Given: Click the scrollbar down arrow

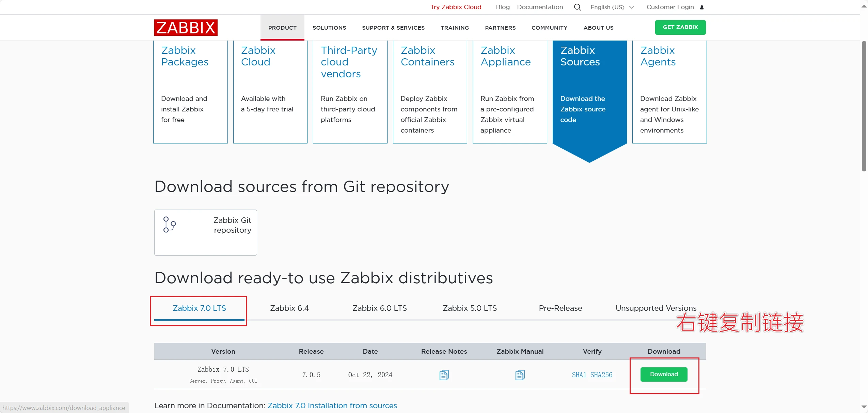Looking at the screenshot, I should [864, 407].
